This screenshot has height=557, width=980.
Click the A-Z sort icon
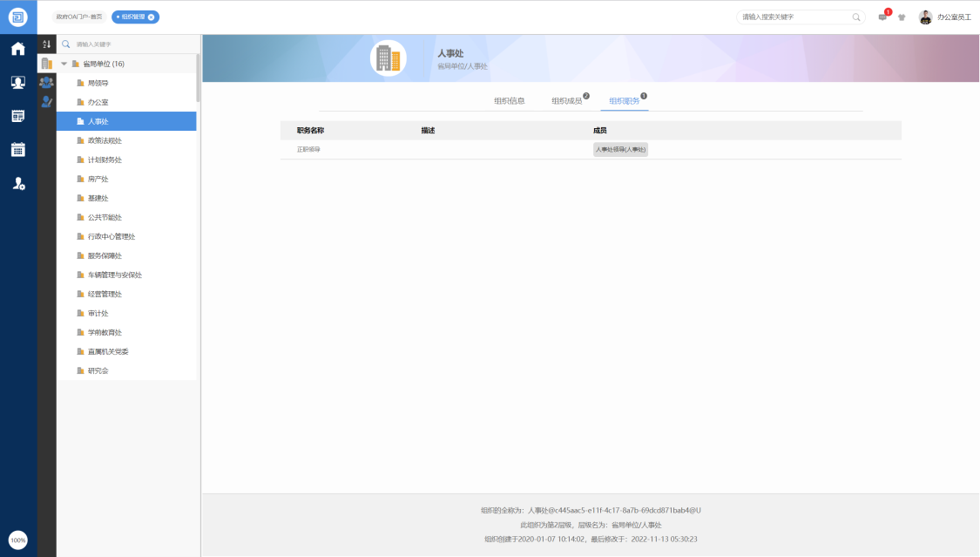47,44
